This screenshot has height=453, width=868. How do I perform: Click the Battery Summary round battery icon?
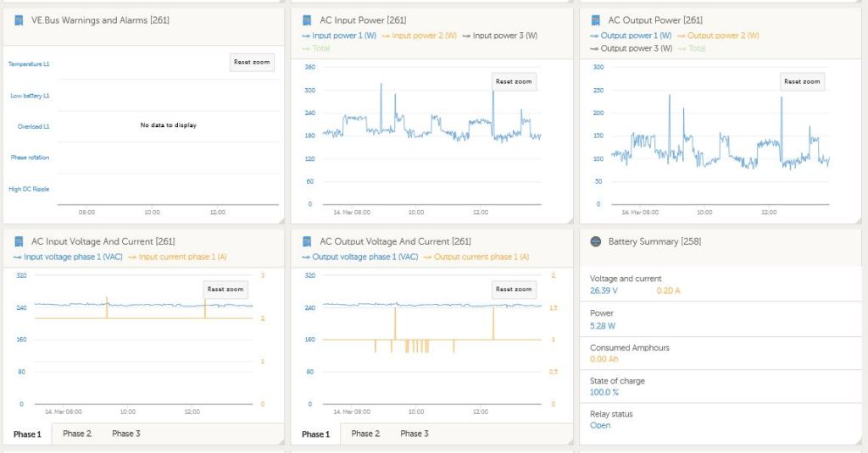[x=595, y=242]
